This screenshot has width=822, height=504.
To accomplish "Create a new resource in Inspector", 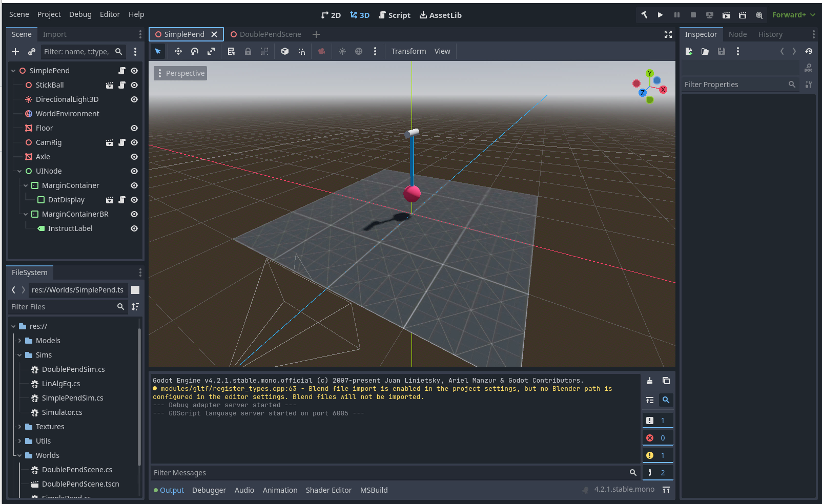I will (x=689, y=51).
